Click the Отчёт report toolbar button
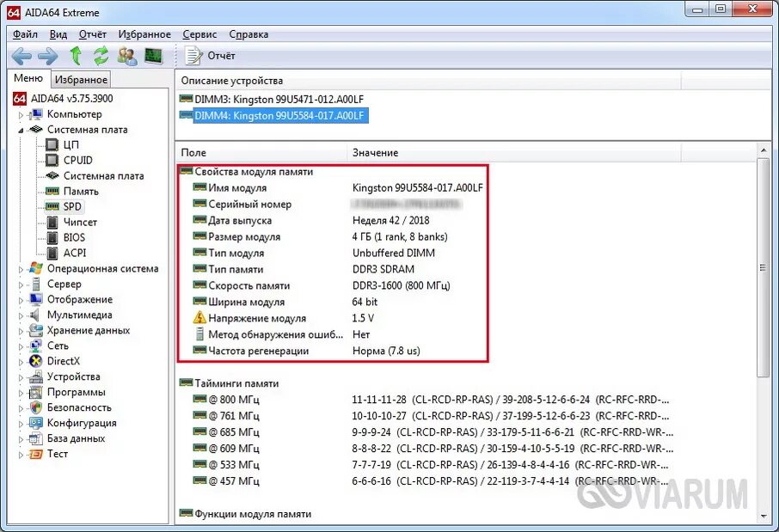This screenshot has height=532, width=779. point(210,56)
